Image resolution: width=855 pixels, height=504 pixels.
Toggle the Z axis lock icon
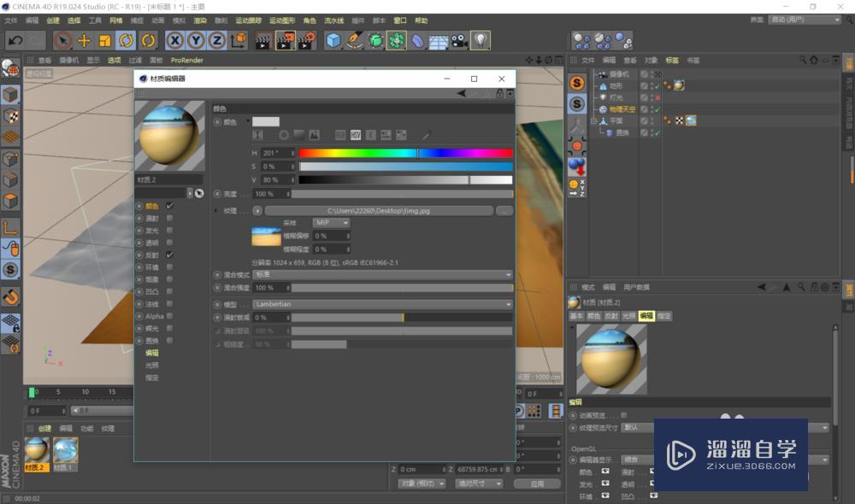click(x=217, y=40)
